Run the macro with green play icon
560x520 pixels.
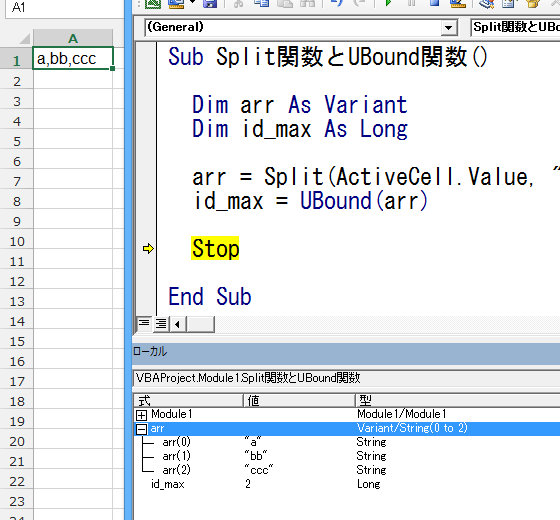(x=389, y=4)
